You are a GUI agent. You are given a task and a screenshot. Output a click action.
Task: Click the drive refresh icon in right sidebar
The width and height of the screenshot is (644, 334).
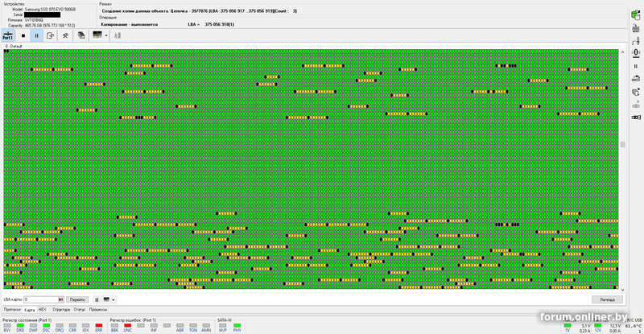636,78
